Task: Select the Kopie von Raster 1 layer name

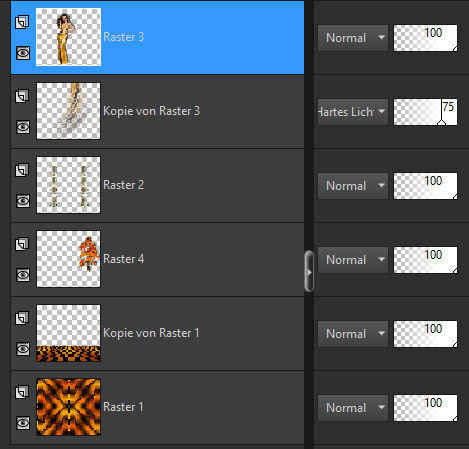Action: 151,333
